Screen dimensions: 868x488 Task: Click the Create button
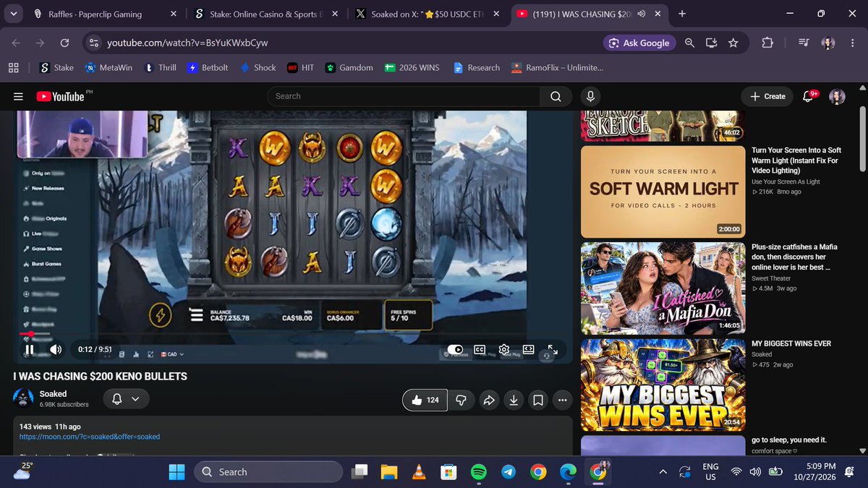point(767,96)
